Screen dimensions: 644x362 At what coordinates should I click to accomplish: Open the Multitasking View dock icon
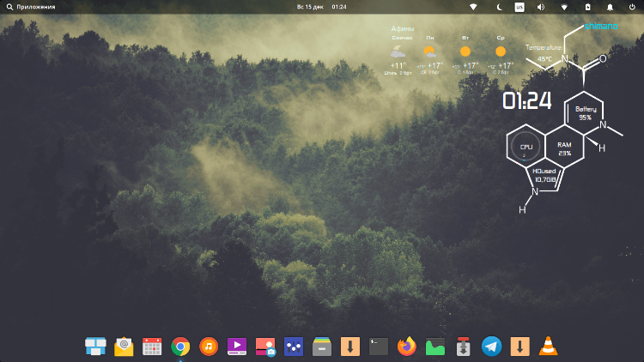95,347
